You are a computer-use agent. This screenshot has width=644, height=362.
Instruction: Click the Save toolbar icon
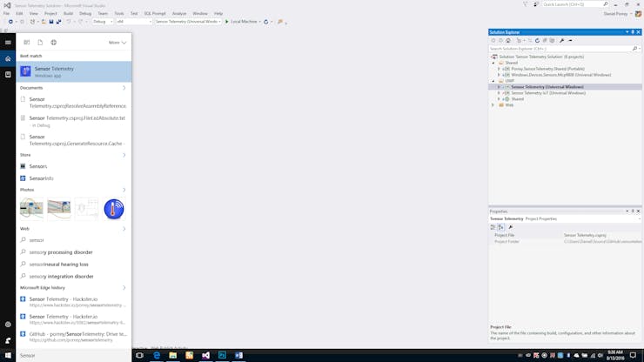[51, 22]
